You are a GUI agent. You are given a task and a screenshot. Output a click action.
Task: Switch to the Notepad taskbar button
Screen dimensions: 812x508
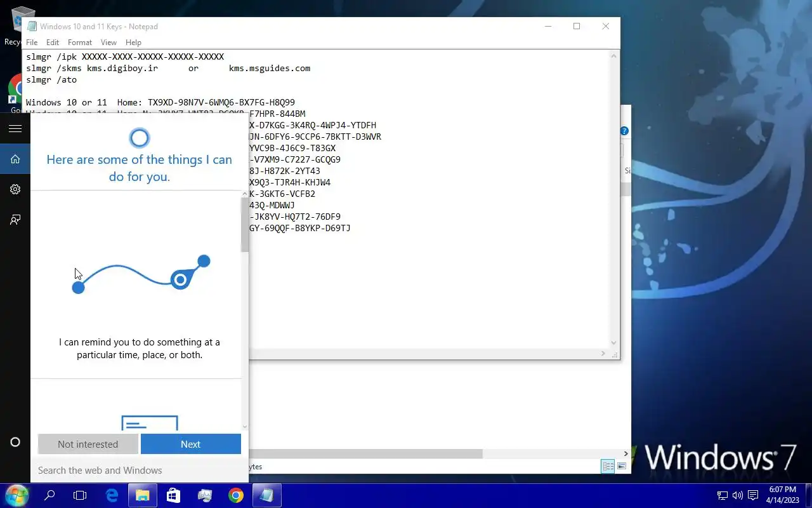click(x=266, y=495)
